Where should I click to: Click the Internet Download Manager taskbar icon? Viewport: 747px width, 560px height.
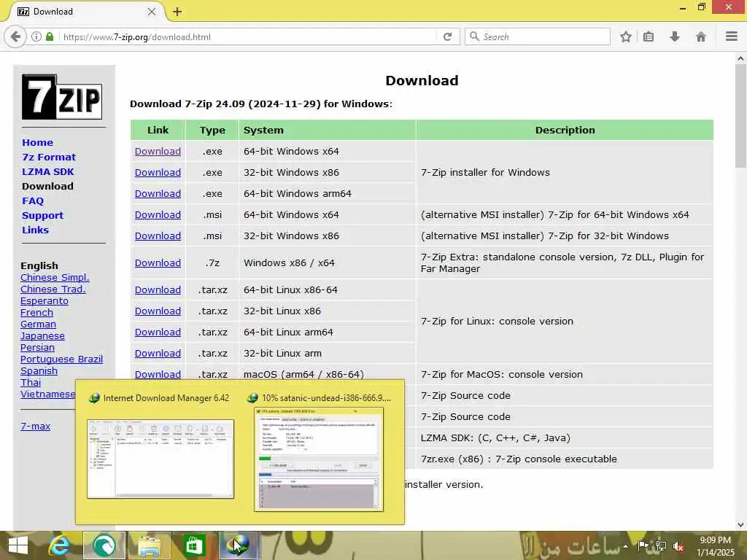[x=239, y=545]
